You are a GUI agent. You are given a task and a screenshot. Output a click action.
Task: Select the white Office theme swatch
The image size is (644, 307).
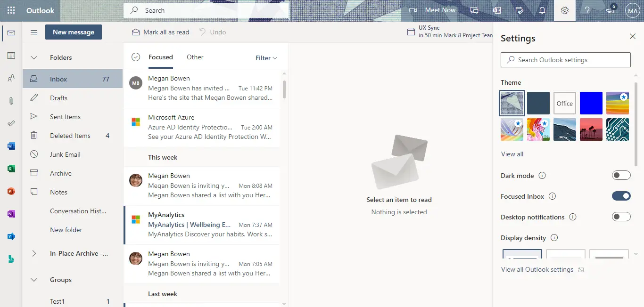pyautogui.click(x=565, y=103)
